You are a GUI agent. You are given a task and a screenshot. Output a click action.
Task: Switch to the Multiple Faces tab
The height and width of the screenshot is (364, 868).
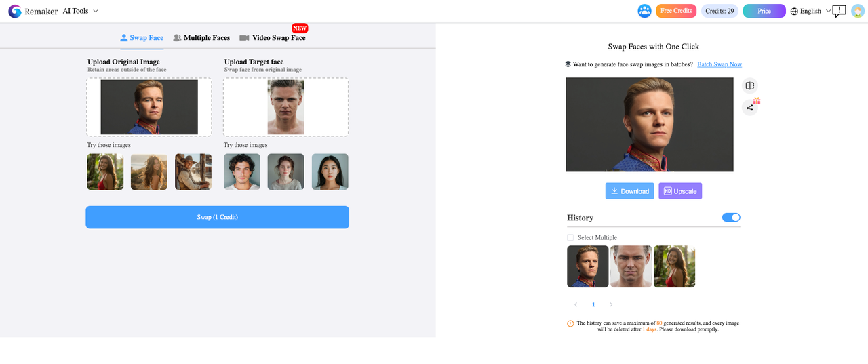tap(201, 38)
